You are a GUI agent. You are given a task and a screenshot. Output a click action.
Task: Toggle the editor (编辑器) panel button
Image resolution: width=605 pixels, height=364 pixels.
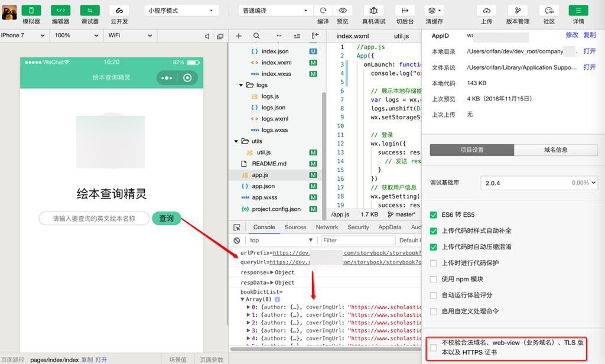61,11
